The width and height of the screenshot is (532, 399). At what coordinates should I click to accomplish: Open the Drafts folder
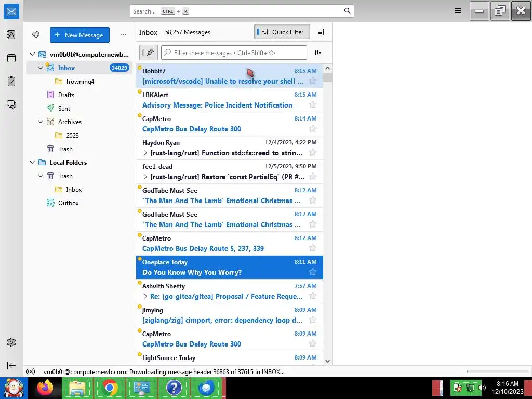tap(79, 95)
